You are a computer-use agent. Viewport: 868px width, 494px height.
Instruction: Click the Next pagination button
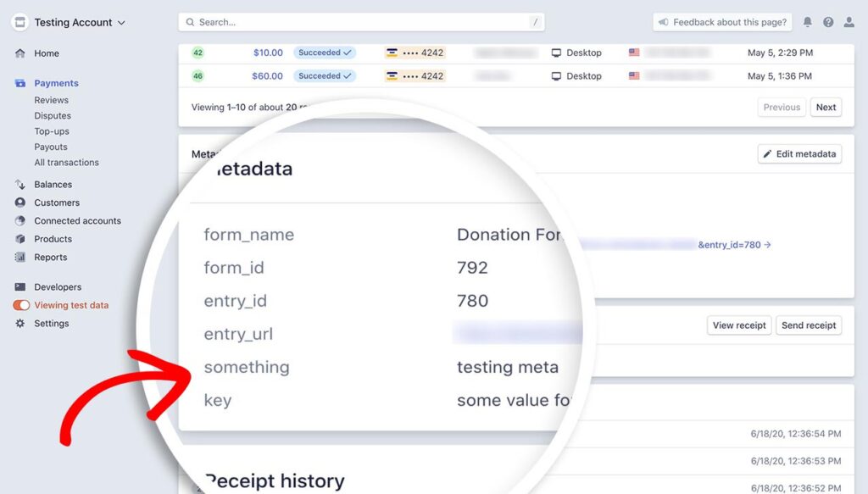pyautogui.click(x=826, y=107)
